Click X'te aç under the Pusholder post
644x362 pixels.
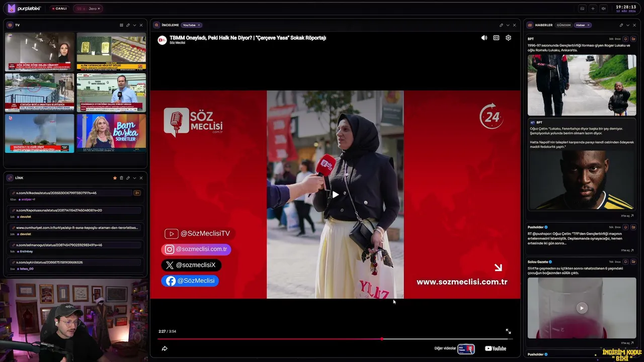tap(627, 250)
